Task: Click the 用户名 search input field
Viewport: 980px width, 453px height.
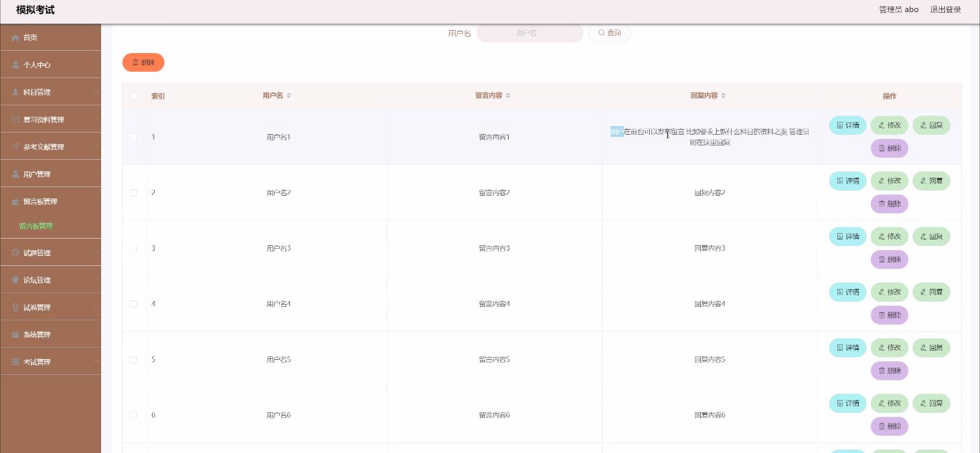Action: click(x=530, y=33)
